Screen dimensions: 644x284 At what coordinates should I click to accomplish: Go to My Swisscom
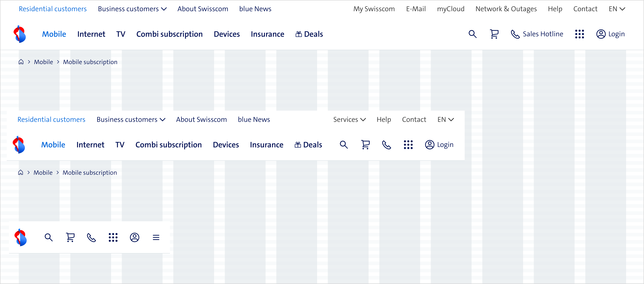(x=374, y=9)
